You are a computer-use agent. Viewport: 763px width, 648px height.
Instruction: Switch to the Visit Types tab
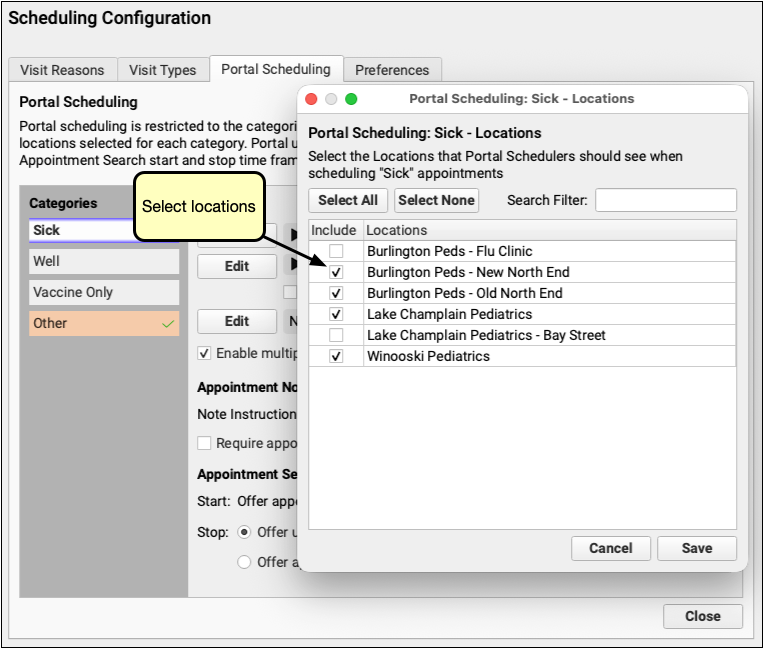pyautogui.click(x=163, y=70)
